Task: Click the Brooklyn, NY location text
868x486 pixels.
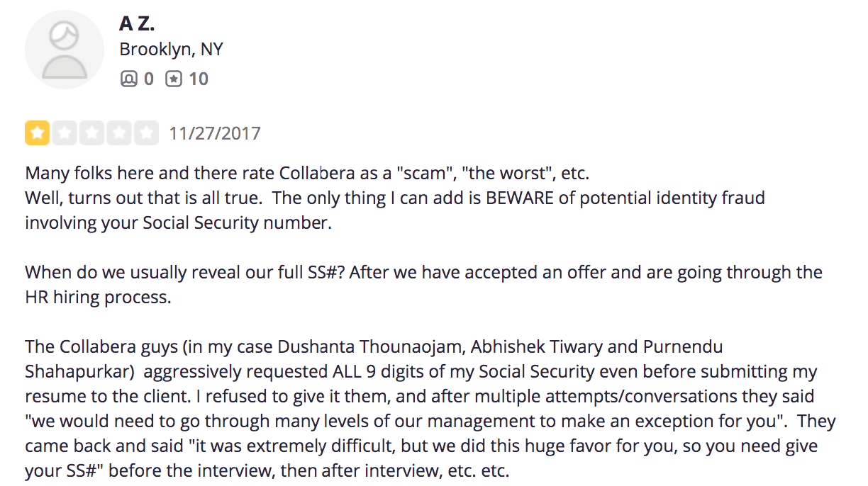Action: click(x=171, y=50)
